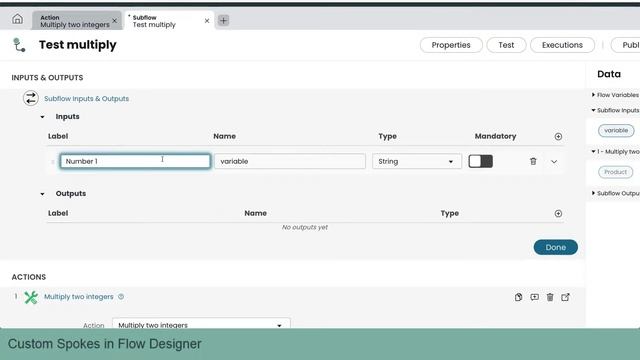Copy the Multiply two integers action

coord(518,297)
